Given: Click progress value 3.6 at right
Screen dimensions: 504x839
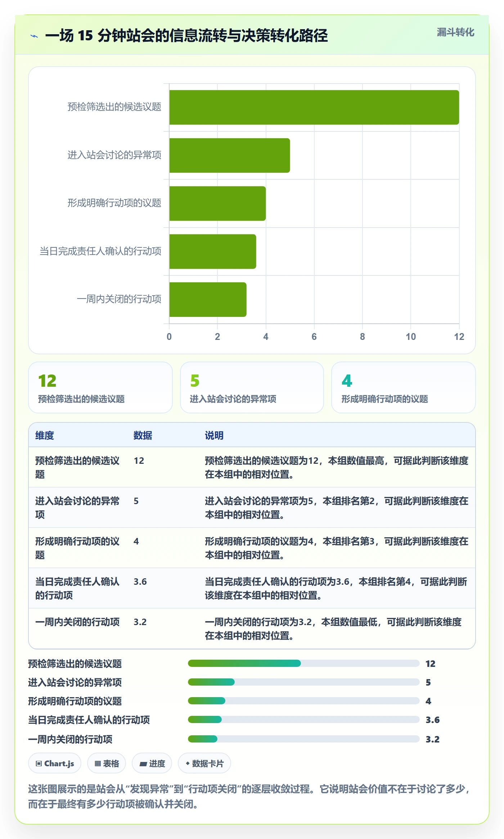Looking at the screenshot, I should click(x=433, y=720).
